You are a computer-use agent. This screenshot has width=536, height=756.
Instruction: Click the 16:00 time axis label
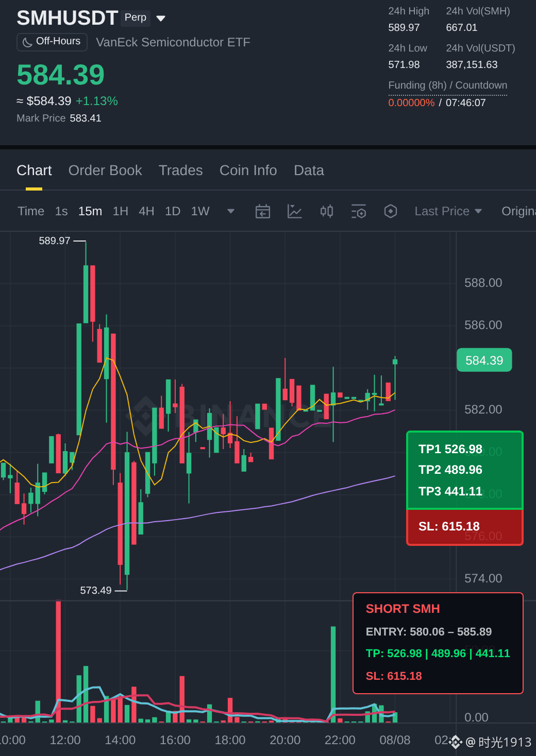[x=175, y=740]
